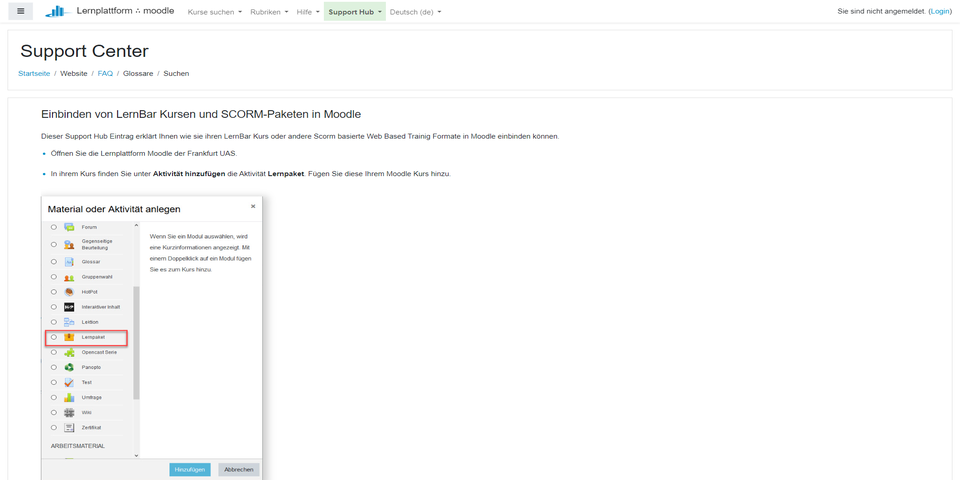Click Website in the breadcrumb

click(73, 73)
